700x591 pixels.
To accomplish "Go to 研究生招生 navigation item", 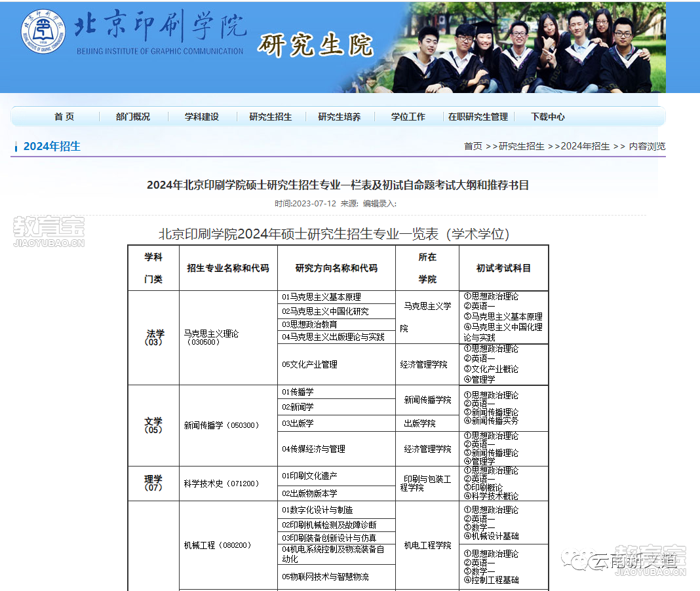I will [271, 117].
